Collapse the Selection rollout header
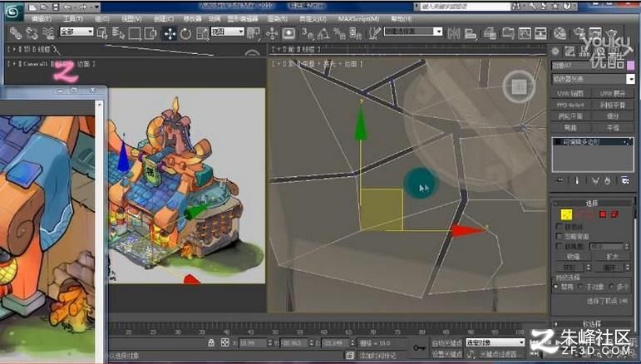 (592, 203)
